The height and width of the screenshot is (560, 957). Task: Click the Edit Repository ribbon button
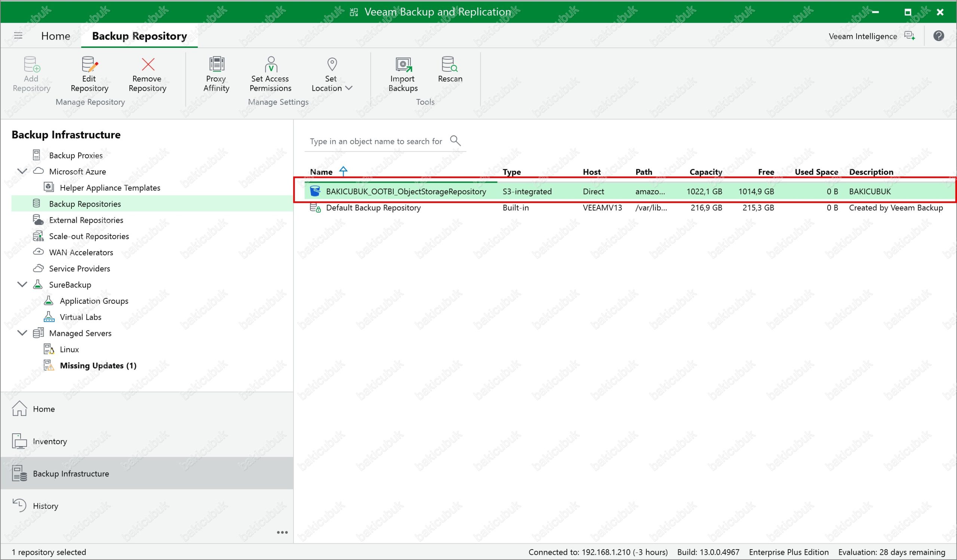89,74
